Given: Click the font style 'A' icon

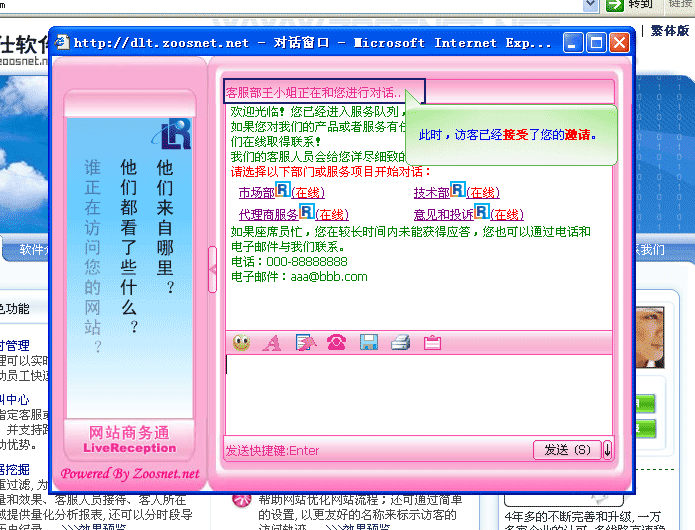Looking at the screenshot, I should [x=271, y=343].
